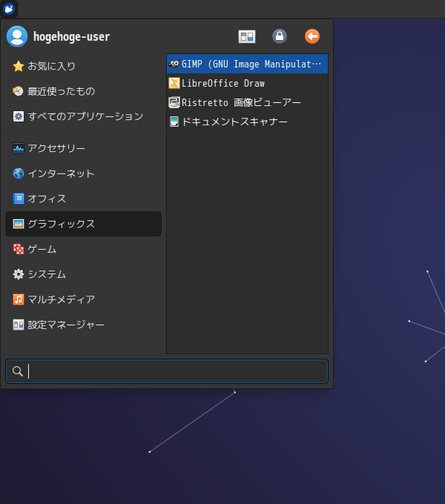The height and width of the screenshot is (504, 445).
Task: Switch to アクセサリー category
Action: pyautogui.click(x=83, y=148)
